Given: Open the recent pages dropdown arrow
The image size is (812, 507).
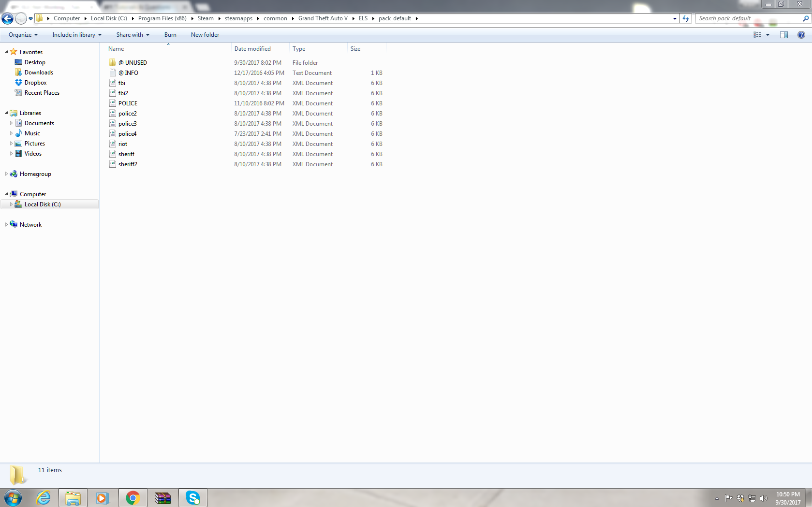Looking at the screenshot, I should 30,19.
